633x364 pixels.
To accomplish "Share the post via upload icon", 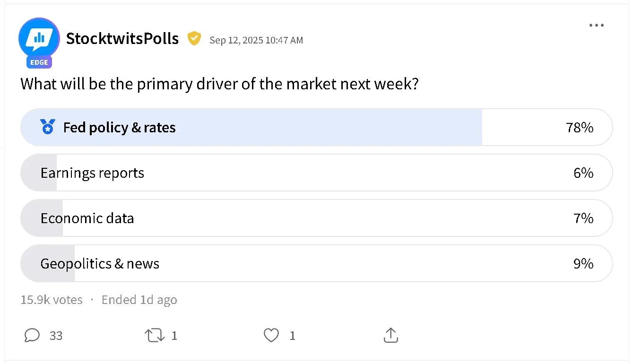I will point(390,336).
